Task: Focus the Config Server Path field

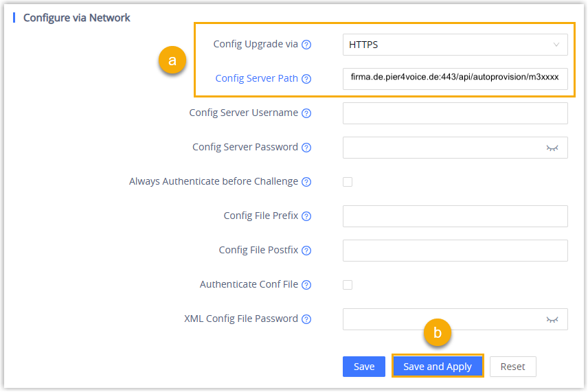Action: pyautogui.click(x=455, y=78)
